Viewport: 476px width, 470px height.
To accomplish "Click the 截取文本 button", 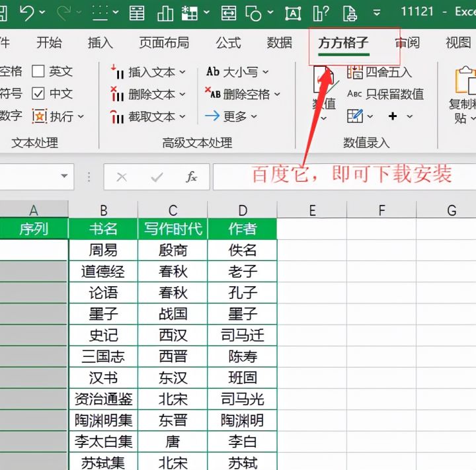I will tap(147, 116).
